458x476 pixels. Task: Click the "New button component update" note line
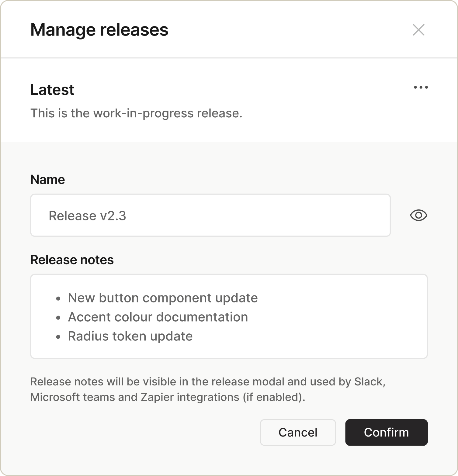point(163,298)
